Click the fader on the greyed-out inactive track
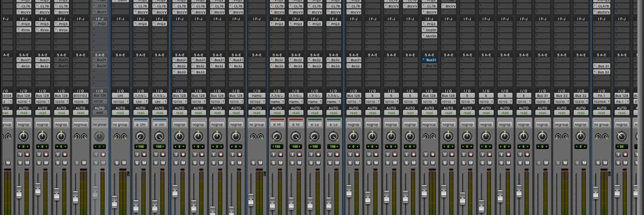This screenshot has width=644, height=215. tap(95, 193)
